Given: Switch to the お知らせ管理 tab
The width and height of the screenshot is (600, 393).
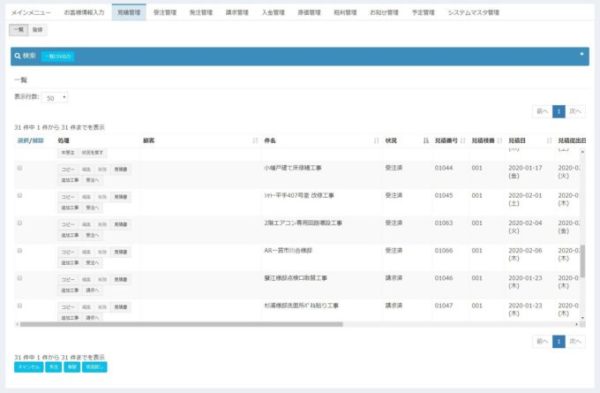Looking at the screenshot, I should point(384,12).
